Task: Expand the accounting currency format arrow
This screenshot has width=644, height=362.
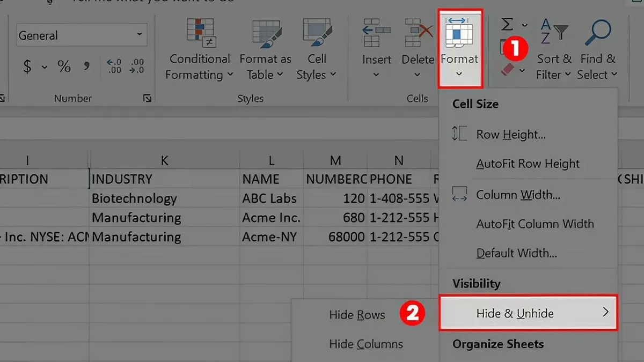Action: click(45, 67)
